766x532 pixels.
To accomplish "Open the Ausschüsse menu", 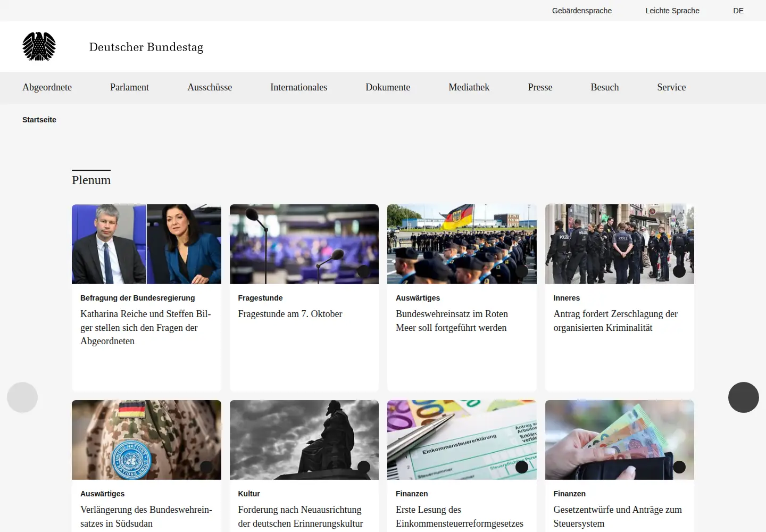I will (x=210, y=87).
